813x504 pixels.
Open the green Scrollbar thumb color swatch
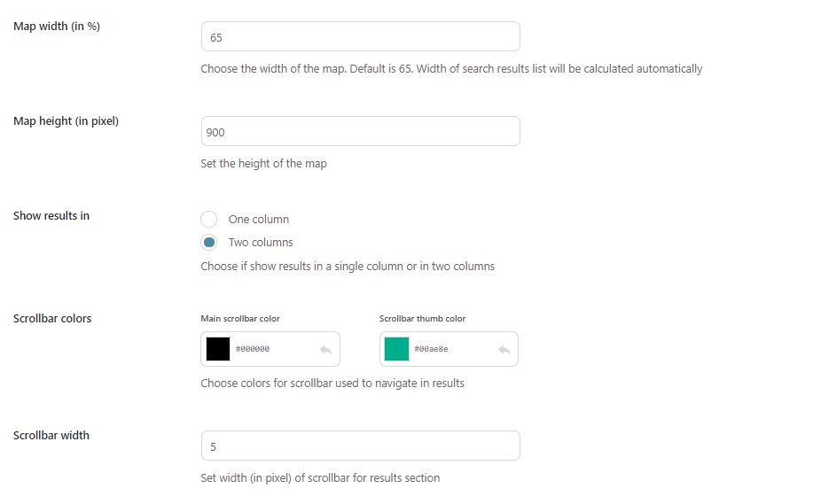pos(396,349)
